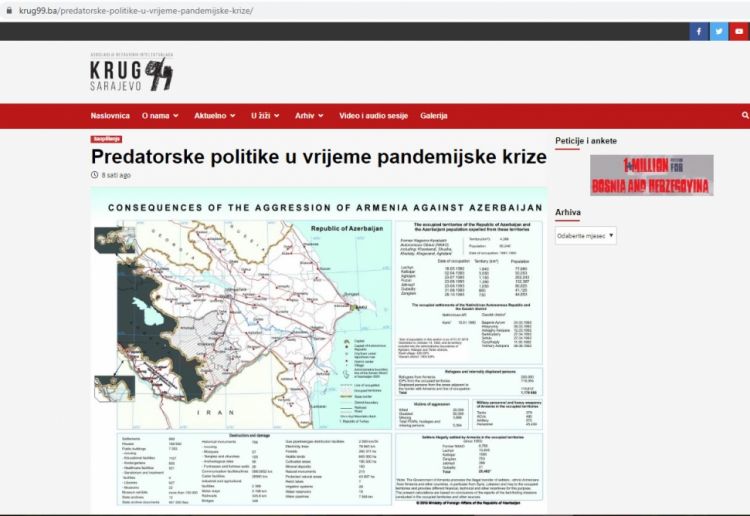The width and height of the screenshot is (750, 516).
Task: Open the U žiži dropdown menu
Action: 265,116
